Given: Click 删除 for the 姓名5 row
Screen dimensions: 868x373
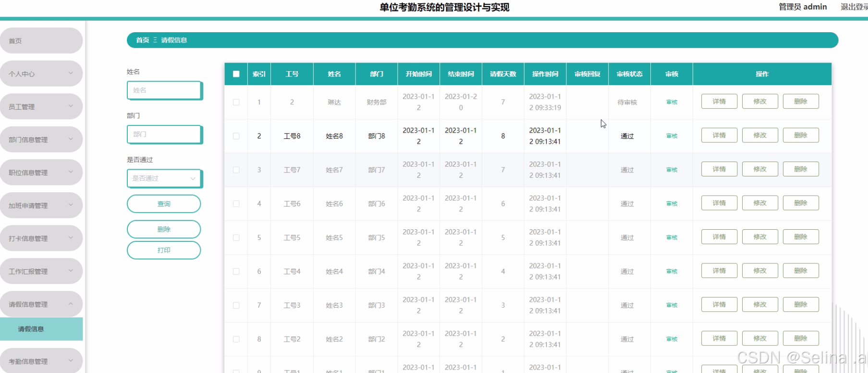Looking at the screenshot, I should [x=801, y=237].
